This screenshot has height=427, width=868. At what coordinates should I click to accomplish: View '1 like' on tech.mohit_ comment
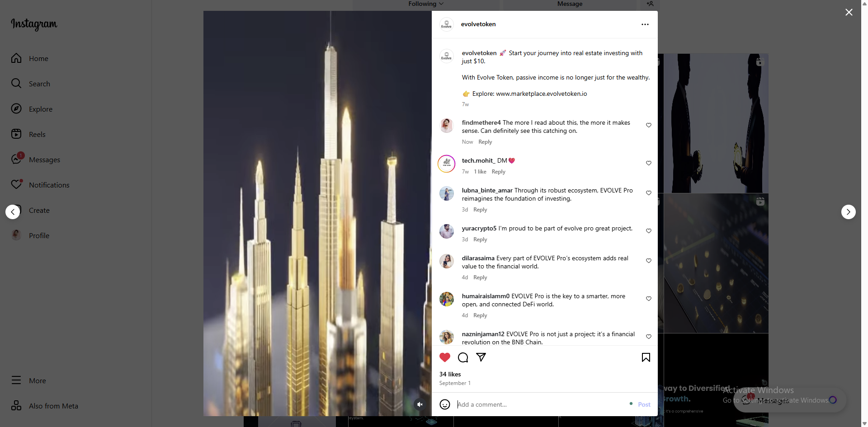pos(480,172)
